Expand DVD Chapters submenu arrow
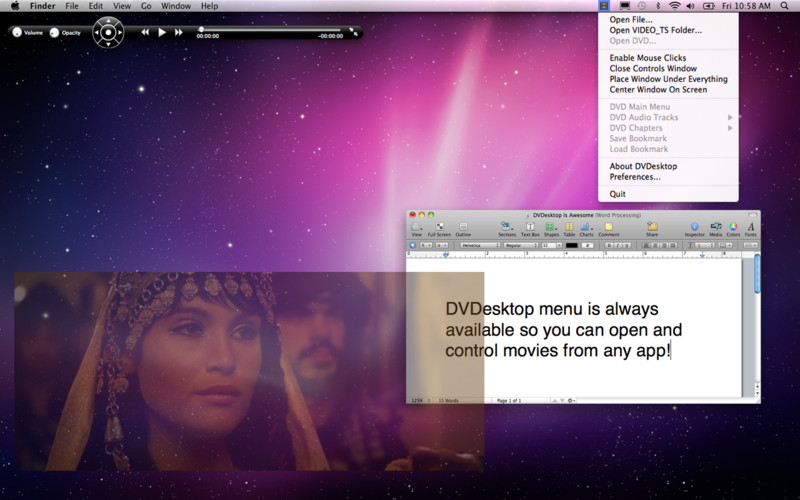Viewport: 800px width, 500px height. coord(730,128)
